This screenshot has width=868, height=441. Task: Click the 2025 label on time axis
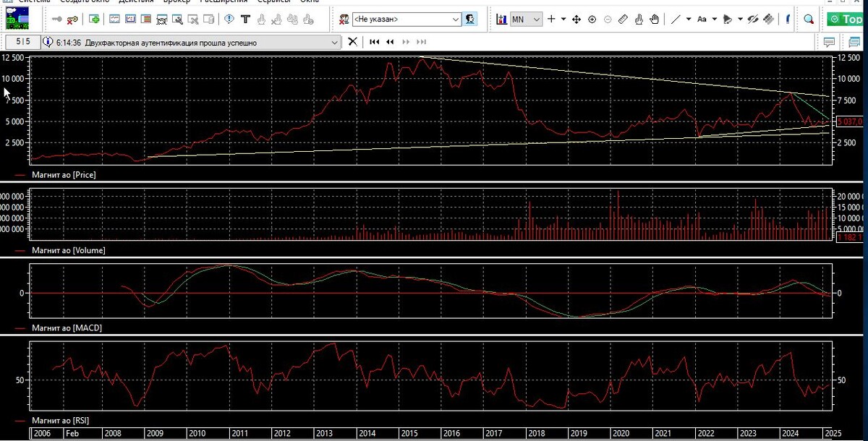(833, 434)
